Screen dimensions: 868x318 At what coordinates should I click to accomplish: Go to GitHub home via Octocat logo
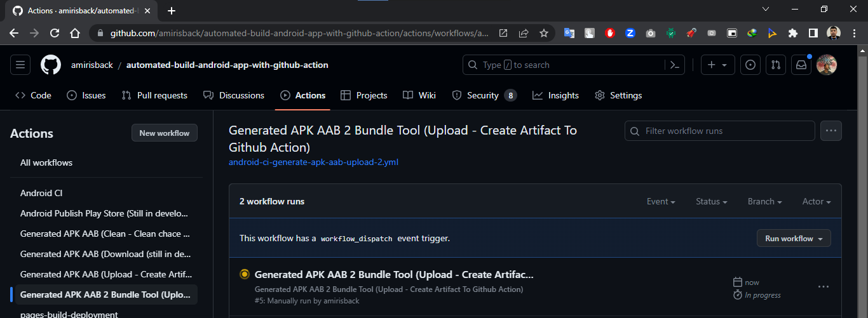click(x=51, y=65)
